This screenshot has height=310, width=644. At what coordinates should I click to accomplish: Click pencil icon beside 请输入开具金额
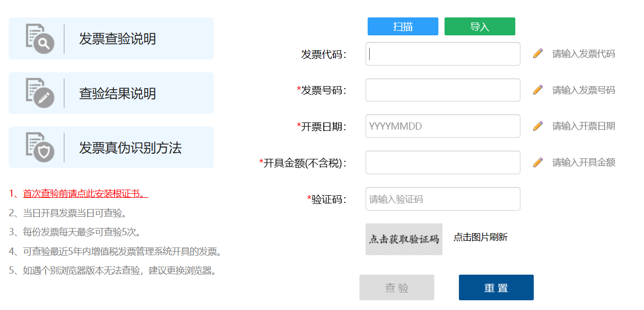[x=538, y=162]
